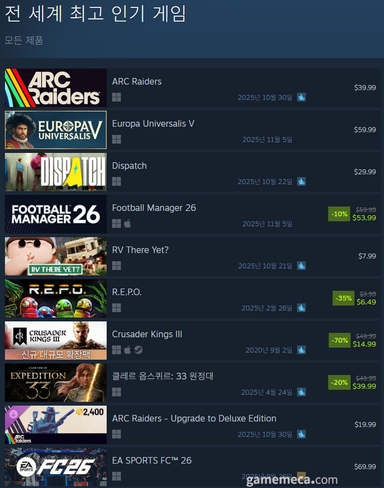Click the review icon for ARC Raiders Deluxe upgrade
The height and width of the screenshot is (488, 384).
pyautogui.click(x=301, y=434)
